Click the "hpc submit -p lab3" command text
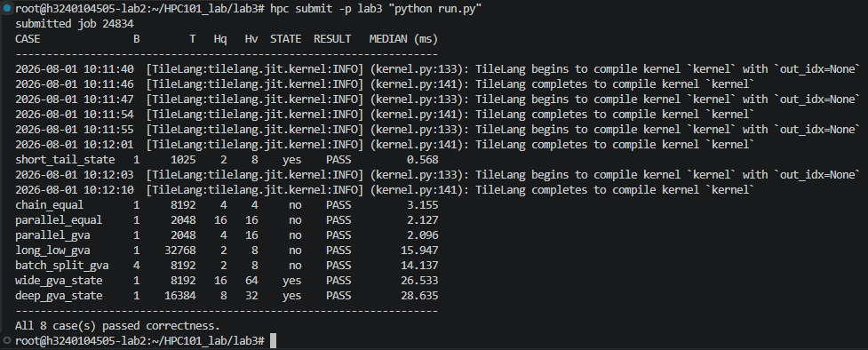Viewport: 868px width, 350px height. tap(327, 9)
